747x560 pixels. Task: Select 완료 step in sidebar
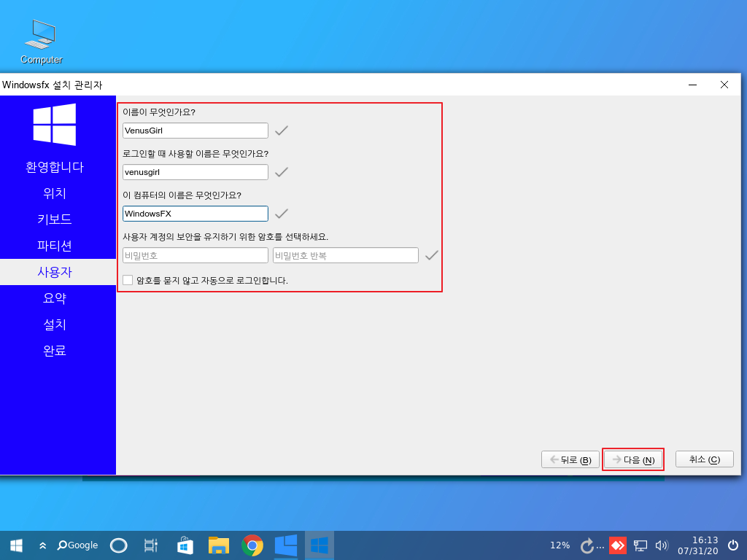[55, 351]
